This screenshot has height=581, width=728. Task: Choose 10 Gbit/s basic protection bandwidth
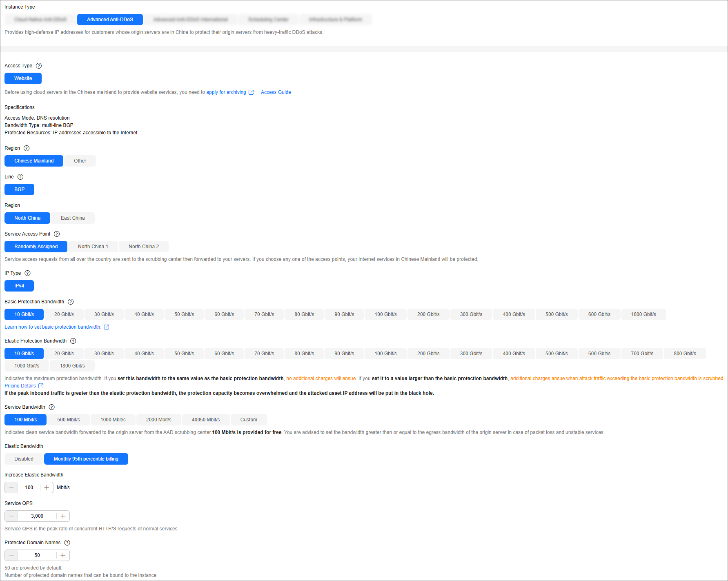point(24,314)
